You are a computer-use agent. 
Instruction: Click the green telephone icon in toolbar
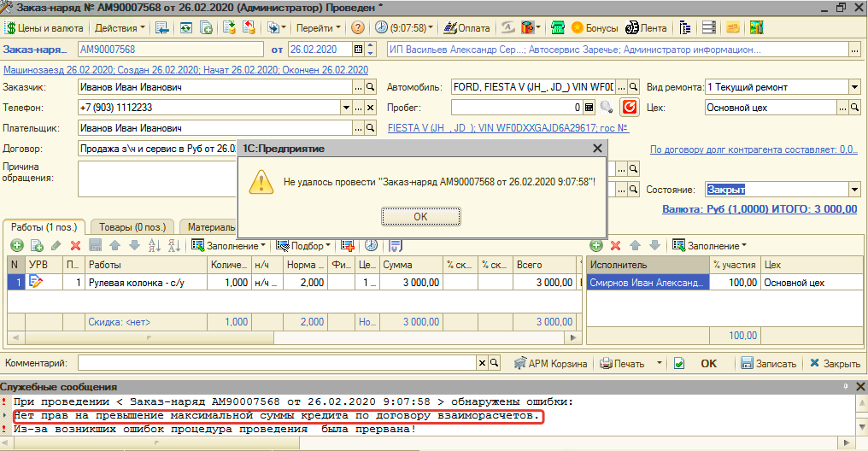(x=557, y=27)
